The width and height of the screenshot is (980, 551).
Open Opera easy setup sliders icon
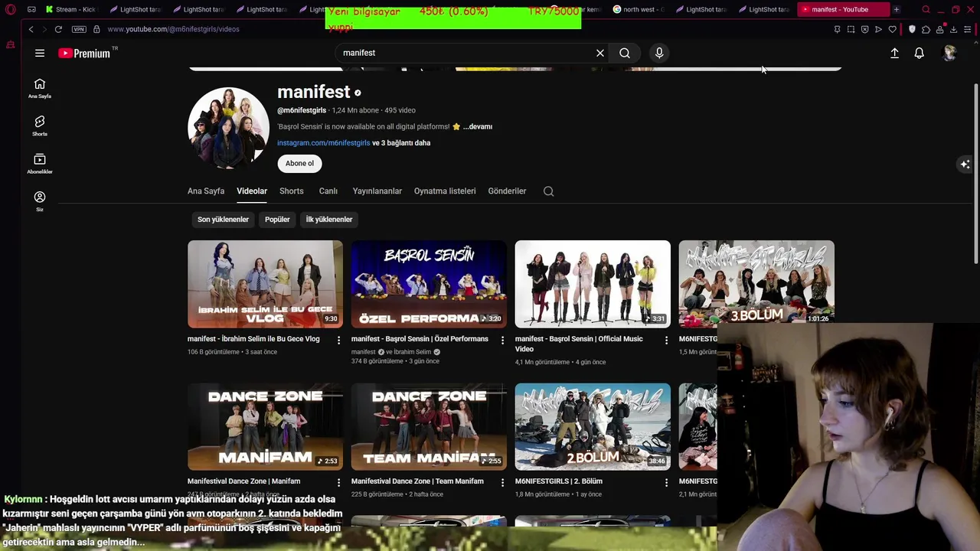pos(968,29)
